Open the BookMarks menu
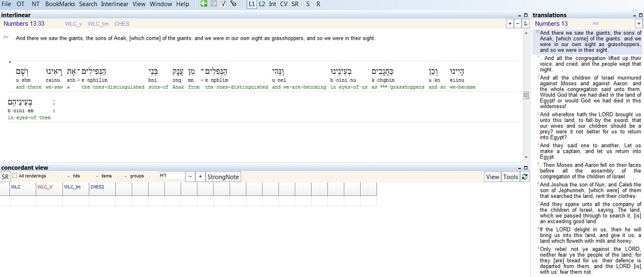 coord(60,4)
